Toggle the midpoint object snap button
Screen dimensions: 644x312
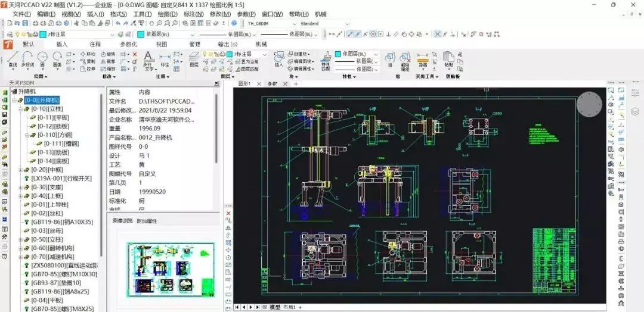357,34
